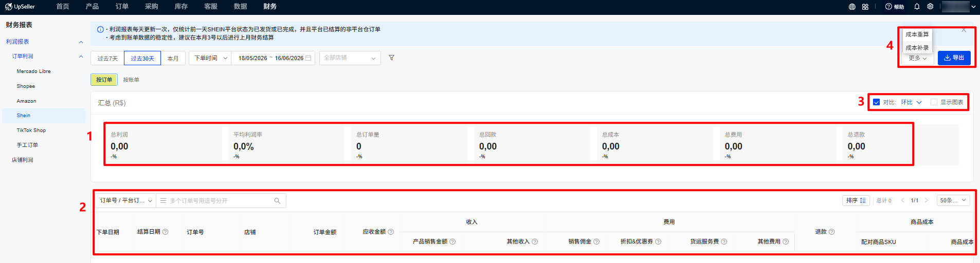Collapse the 利润报表 sidebar section
This screenshot has width=980, height=263.
(x=81, y=42)
